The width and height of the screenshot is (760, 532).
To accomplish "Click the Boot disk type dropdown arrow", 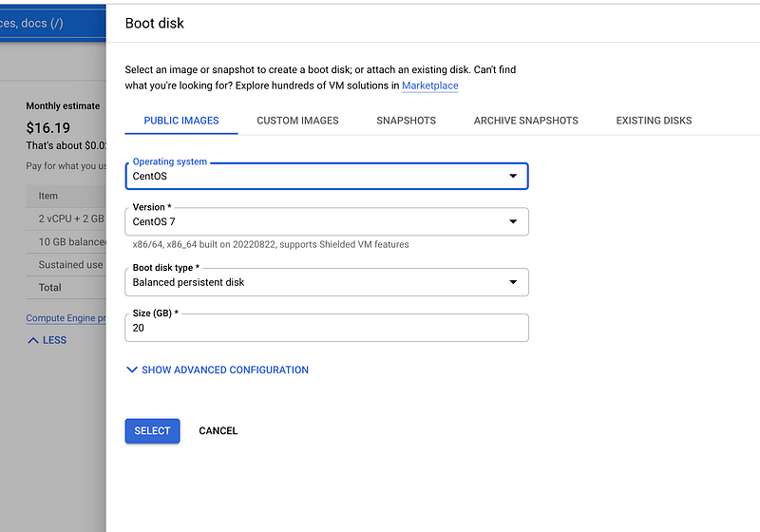I will (513, 282).
